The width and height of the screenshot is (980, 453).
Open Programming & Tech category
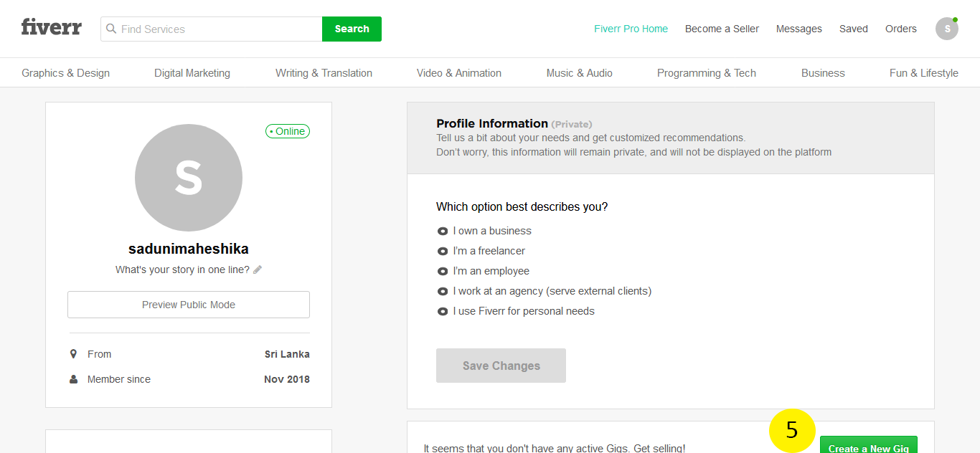tap(707, 73)
